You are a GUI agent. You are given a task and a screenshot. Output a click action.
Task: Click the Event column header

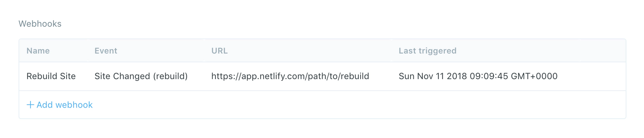(x=106, y=51)
